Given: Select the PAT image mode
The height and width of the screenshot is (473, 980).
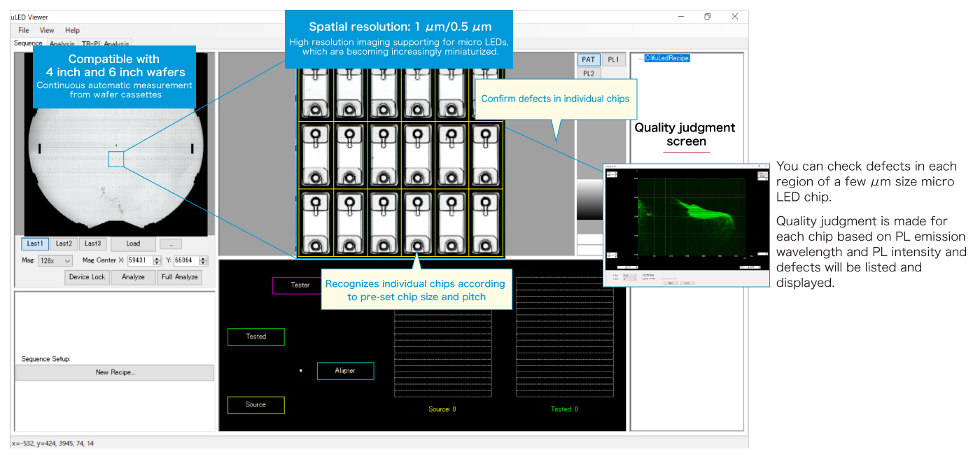Looking at the screenshot, I should [588, 59].
